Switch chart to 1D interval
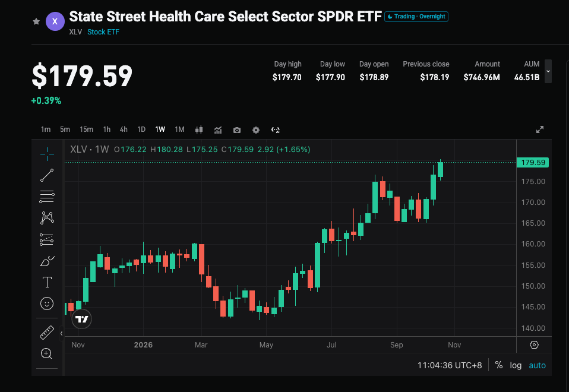 pos(141,129)
